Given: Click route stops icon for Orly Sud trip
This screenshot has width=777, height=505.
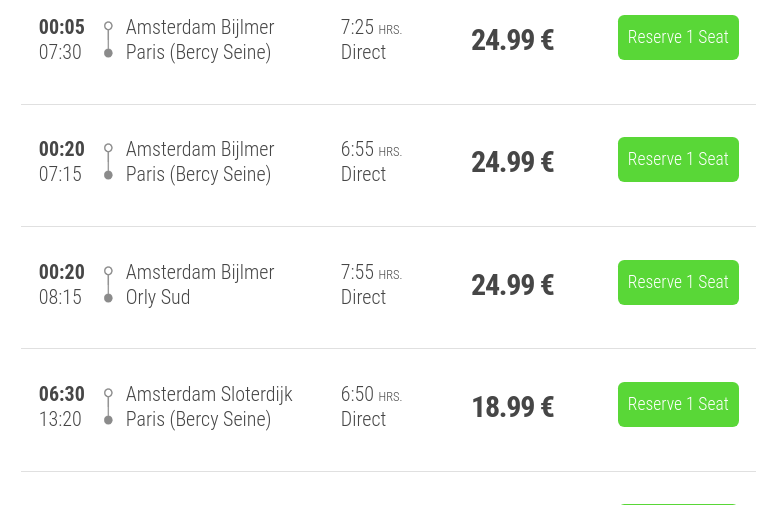Looking at the screenshot, I should click(108, 285).
